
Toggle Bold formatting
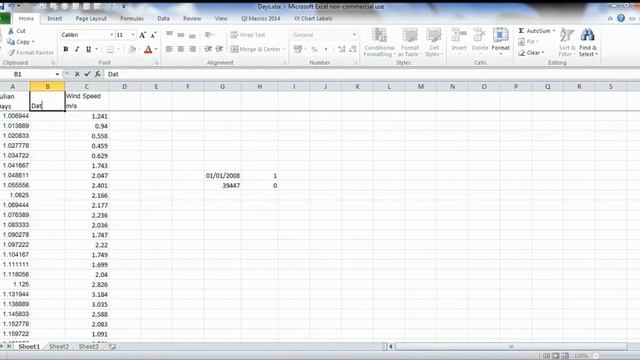[66, 49]
